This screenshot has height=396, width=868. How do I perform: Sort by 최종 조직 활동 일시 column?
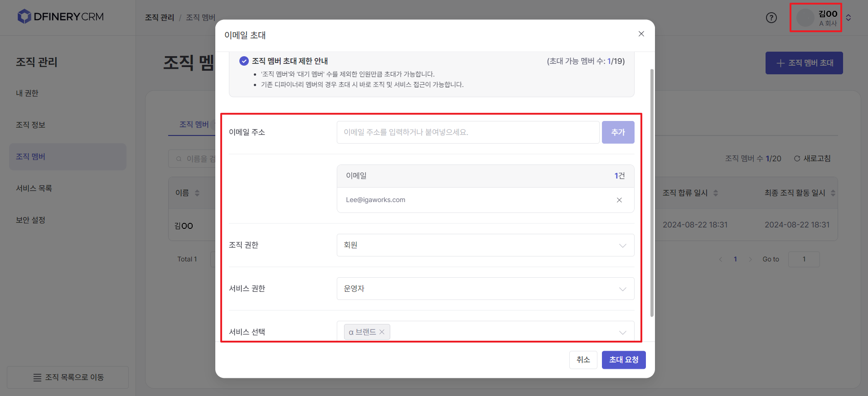click(x=833, y=193)
